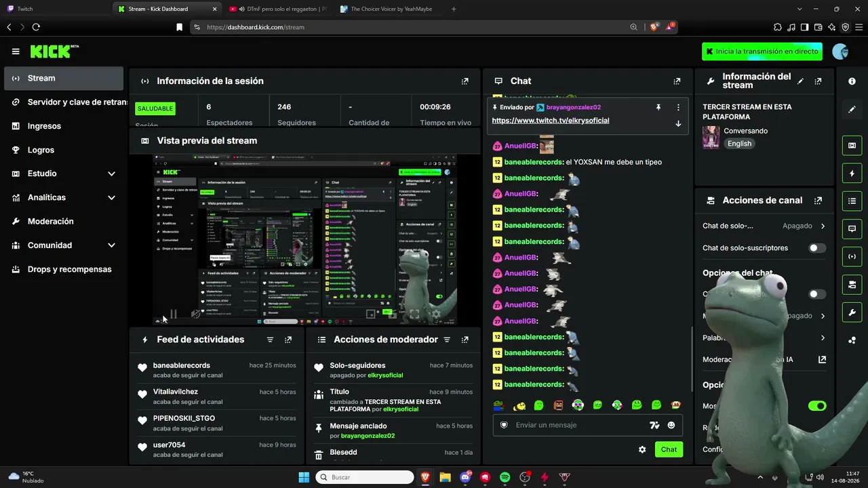Viewport: 868px width, 488px height.
Task: Open Brave Shields icon in address bar
Action: click(654, 27)
